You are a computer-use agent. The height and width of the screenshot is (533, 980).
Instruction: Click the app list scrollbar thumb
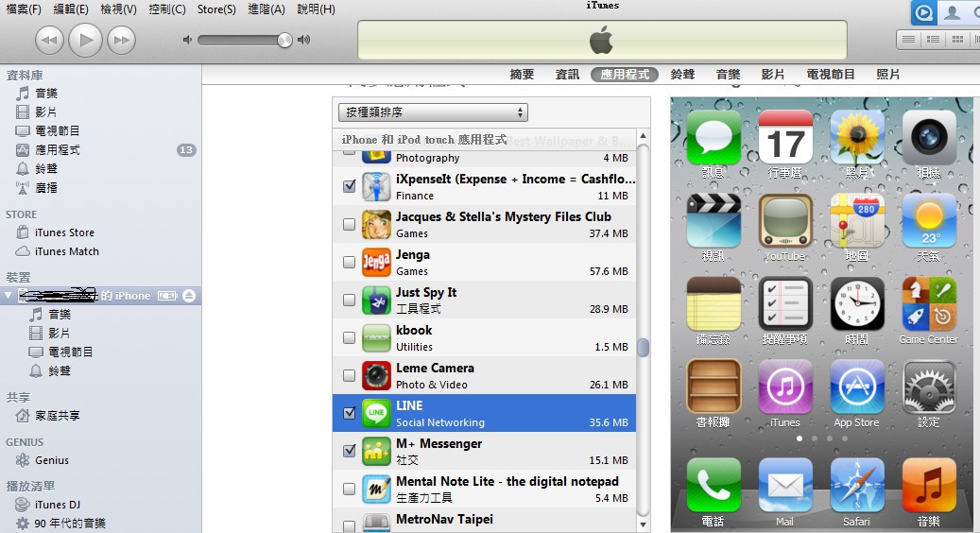(x=644, y=347)
